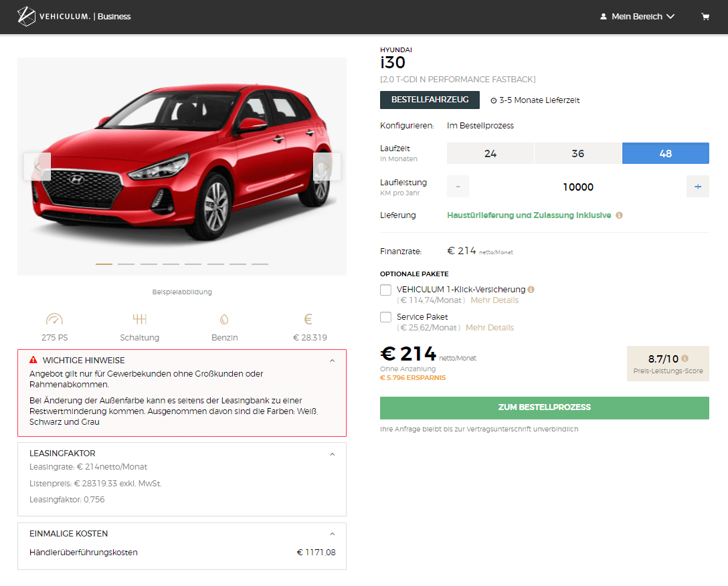Open the shopping cart

point(705,17)
